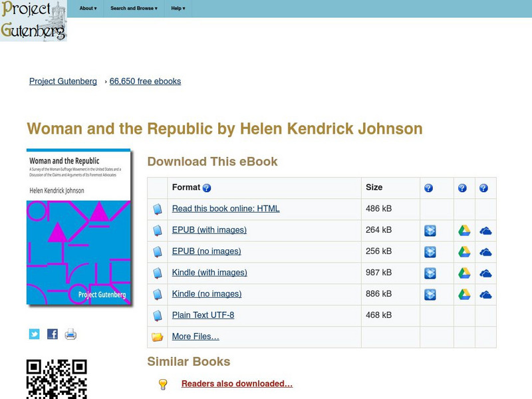This screenshot has height=399, width=532.
Task: Select the key icon near Readers also downloaded
Action: click(x=162, y=384)
